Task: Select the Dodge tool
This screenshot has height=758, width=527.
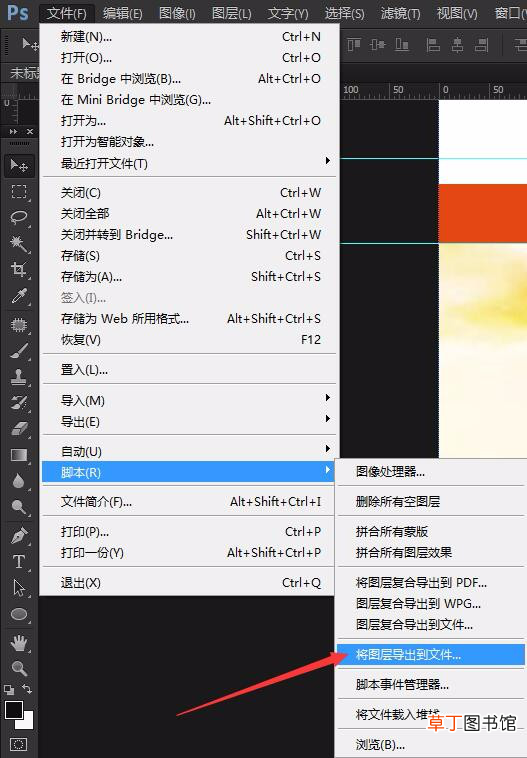Action: pos(19,507)
